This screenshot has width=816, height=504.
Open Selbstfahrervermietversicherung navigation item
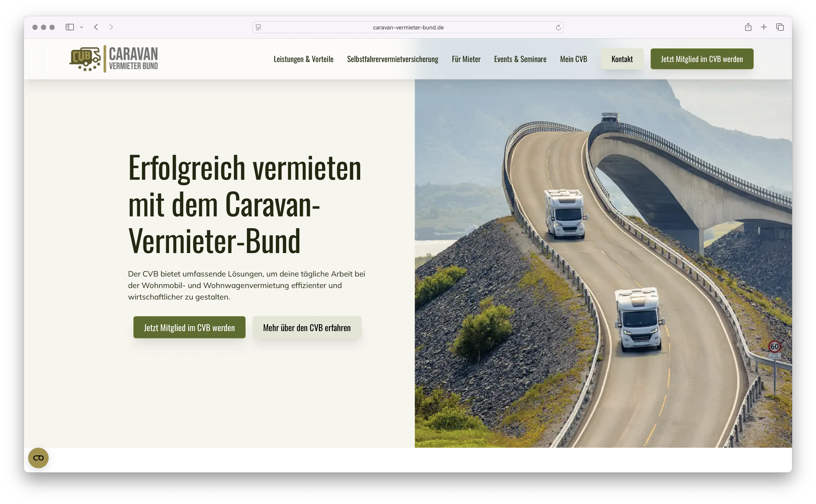pos(392,59)
